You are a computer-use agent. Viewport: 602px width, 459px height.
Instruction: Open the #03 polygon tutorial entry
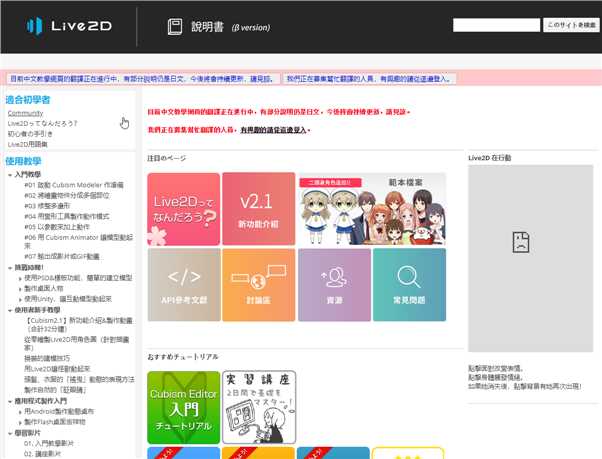47,206
